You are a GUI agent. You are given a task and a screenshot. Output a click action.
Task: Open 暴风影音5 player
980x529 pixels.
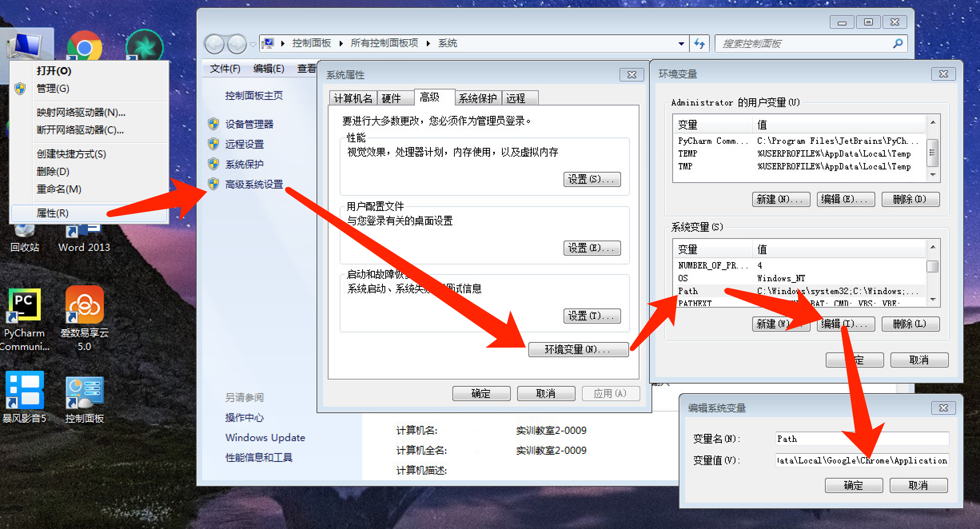(24, 390)
